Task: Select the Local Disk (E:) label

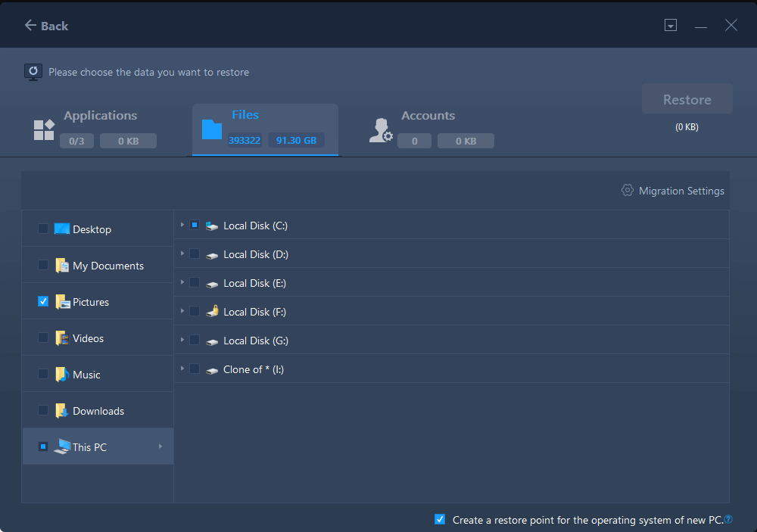Action: coord(255,283)
